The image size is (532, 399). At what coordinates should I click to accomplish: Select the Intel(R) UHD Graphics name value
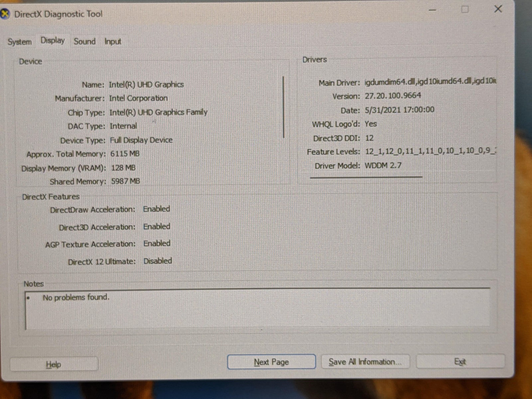click(x=146, y=84)
